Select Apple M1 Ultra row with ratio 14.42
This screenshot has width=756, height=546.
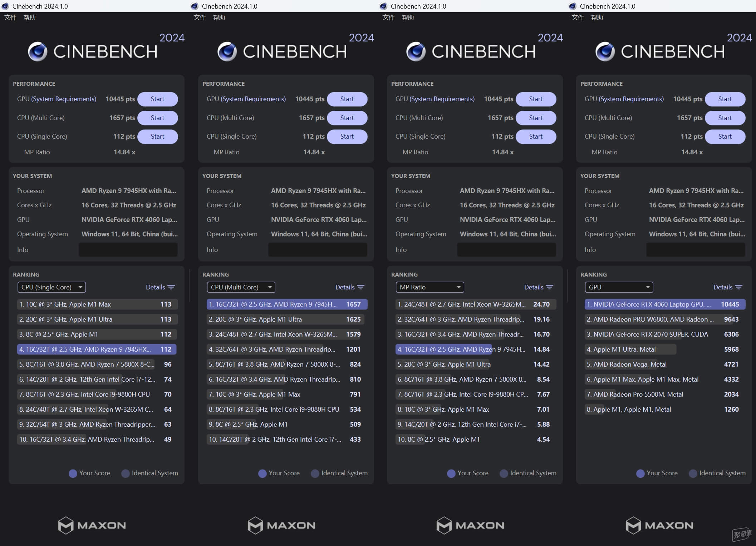click(476, 364)
